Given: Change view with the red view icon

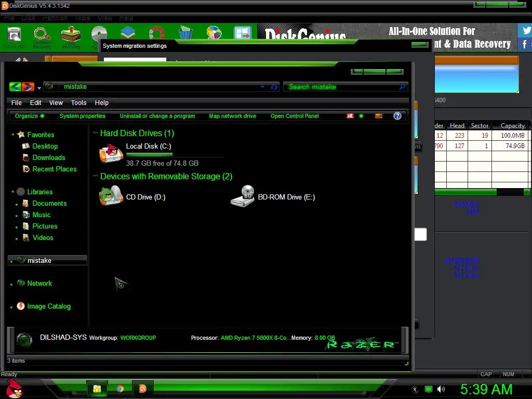Looking at the screenshot, I should point(350,116).
